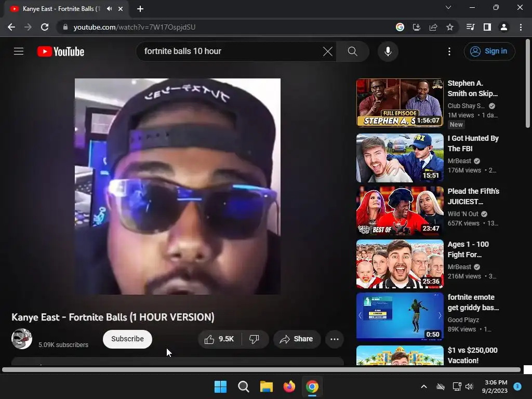Open the notification count badge

point(517,386)
